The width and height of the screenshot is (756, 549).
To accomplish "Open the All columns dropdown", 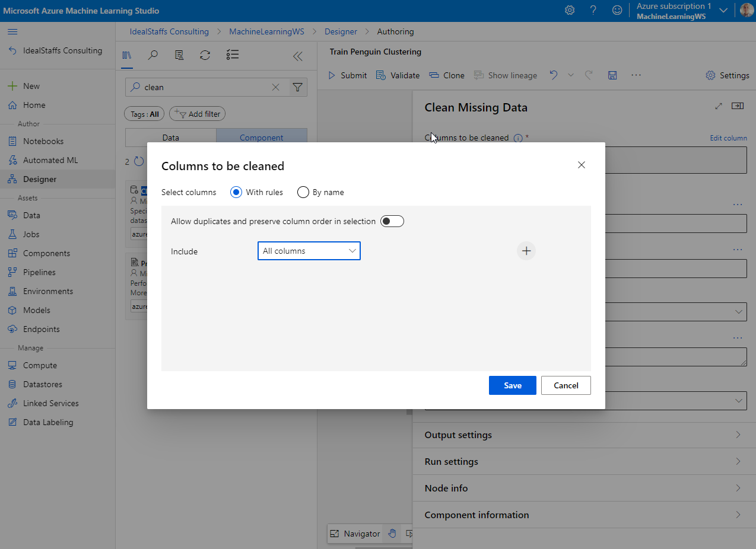I will (309, 251).
